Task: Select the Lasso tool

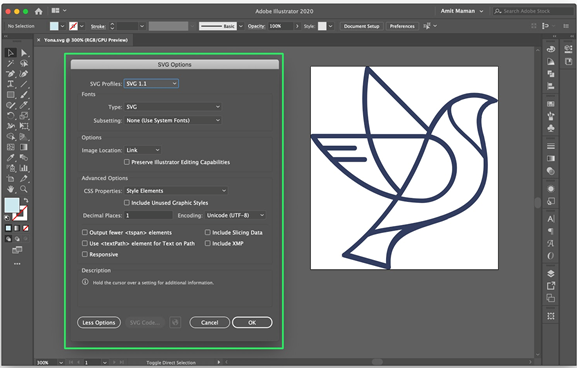Action: click(x=24, y=63)
